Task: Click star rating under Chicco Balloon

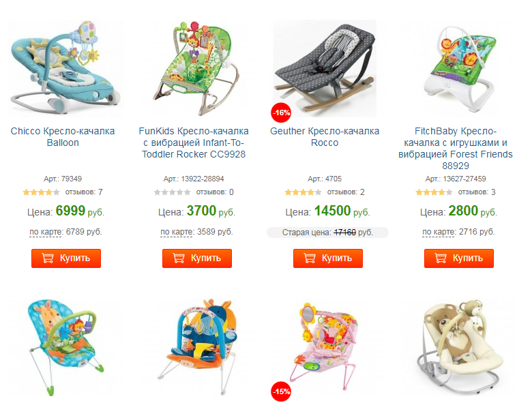Action: point(41,192)
